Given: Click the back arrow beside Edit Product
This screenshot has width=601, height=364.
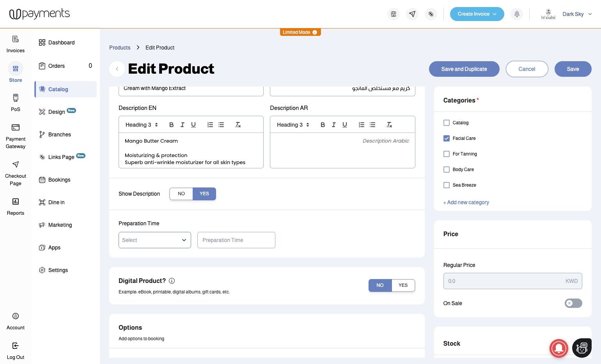Looking at the screenshot, I should pyautogui.click(x=117, y=69).
